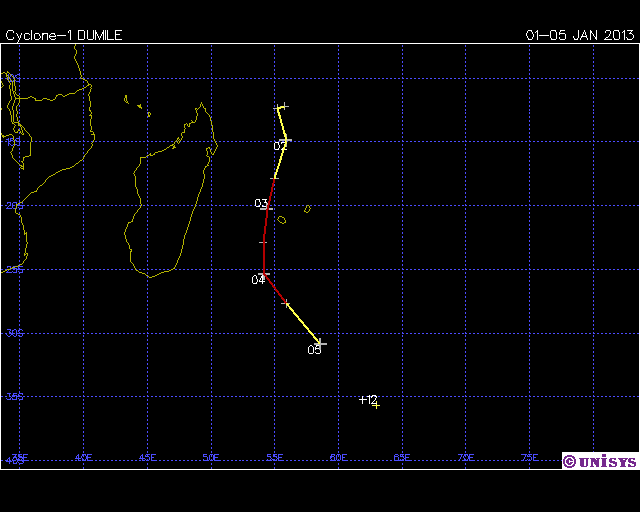Click the 30S latitude label

(13, 333)
